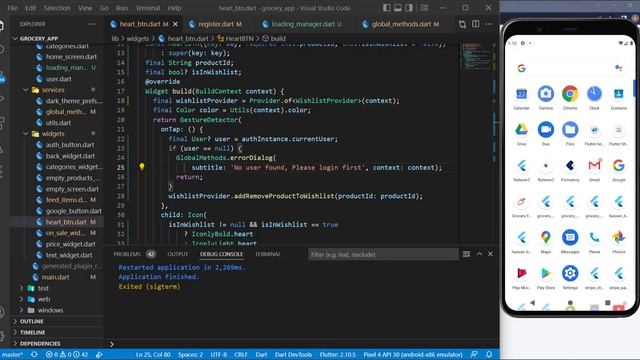Close the bottom panel
This screenshot has height=360, width=640.
pos(490,254)
